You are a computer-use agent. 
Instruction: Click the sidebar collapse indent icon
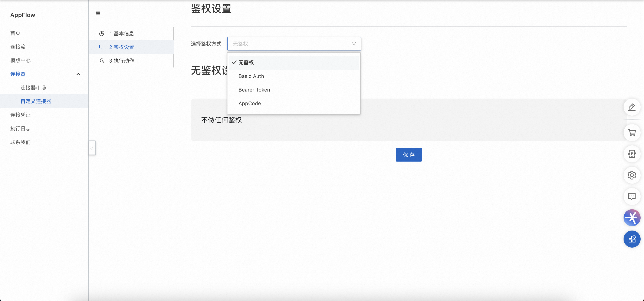coord(98,13)
